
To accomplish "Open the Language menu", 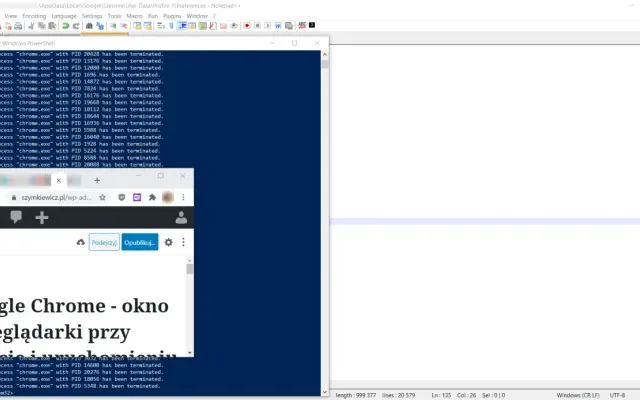I will pyautogui.click(x=64, y=16).
